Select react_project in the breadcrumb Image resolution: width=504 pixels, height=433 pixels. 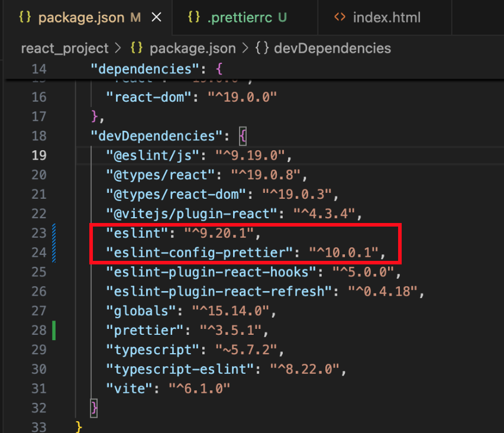pyautogui.click(x=64, y=49)
